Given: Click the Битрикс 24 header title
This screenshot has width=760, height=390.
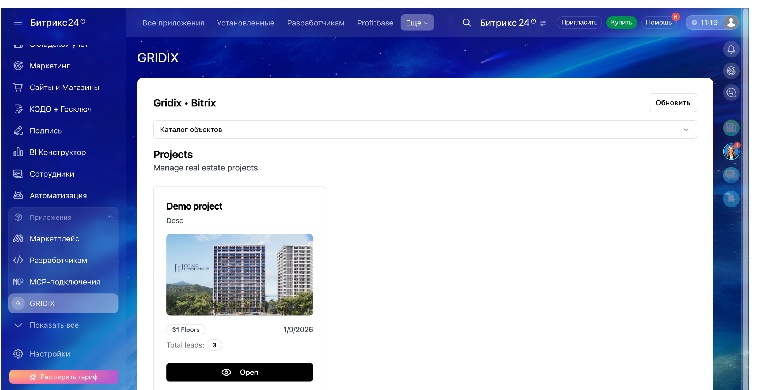Looking at the screenshot, I should pos(508,23).
